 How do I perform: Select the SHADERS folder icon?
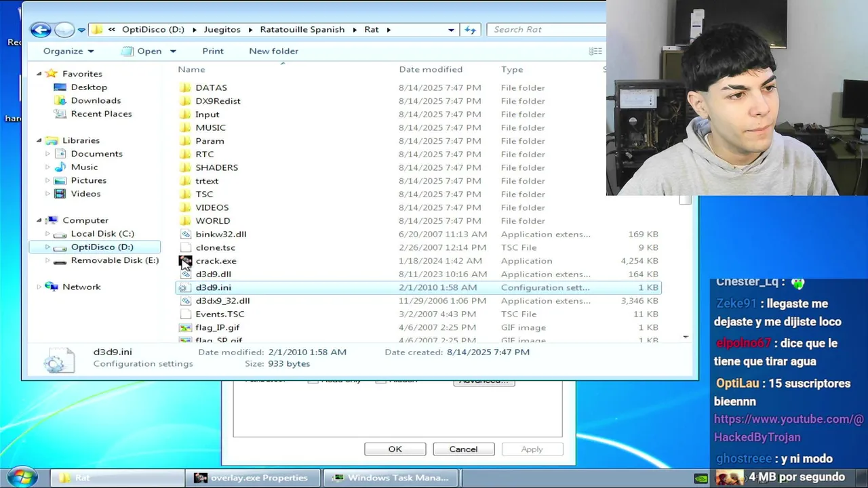click(x=186, y=167)
